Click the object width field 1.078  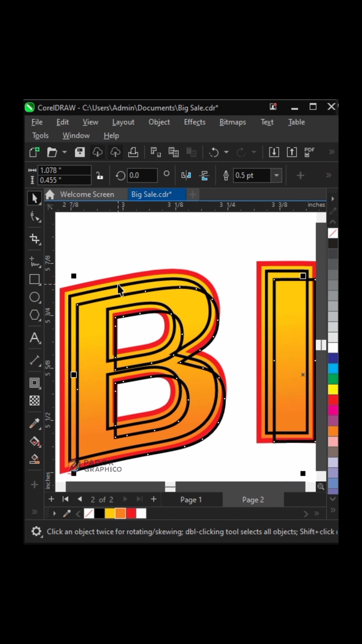[64, 170]
